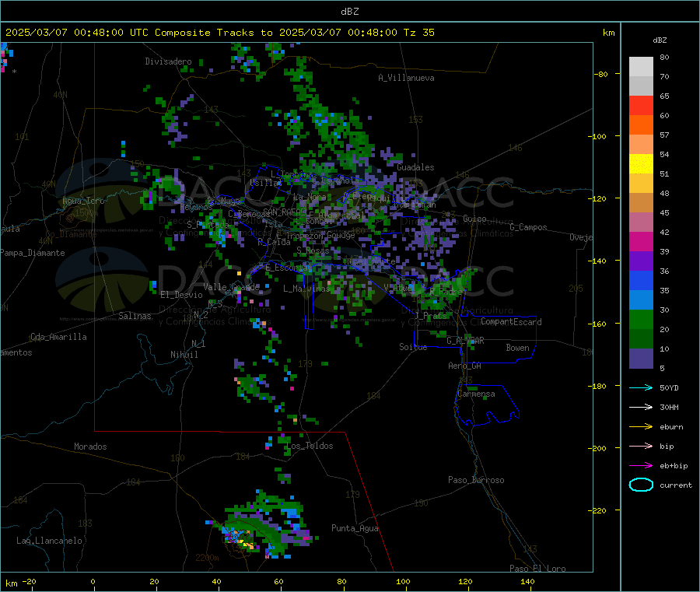The height and width of the screenshot is (592, 700).
Task: Select the 80 dBZ white color swatch
Action: coord(641,67)
